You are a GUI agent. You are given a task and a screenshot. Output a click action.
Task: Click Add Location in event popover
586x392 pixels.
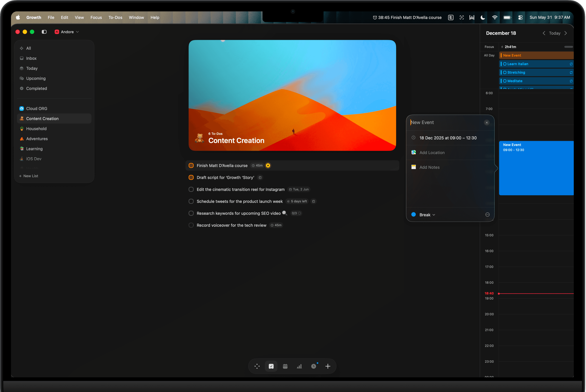(450, 152)
